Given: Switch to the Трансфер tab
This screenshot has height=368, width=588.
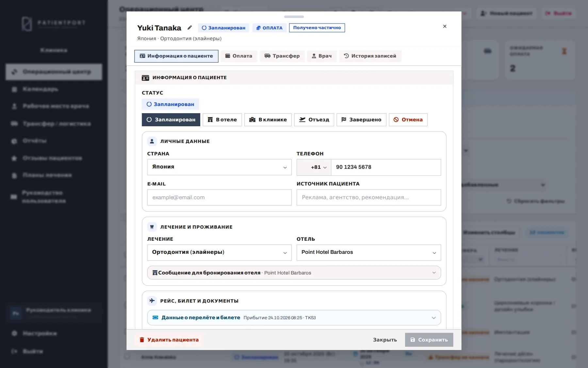Looking at the screenshot, I should (x=282, y=56).
